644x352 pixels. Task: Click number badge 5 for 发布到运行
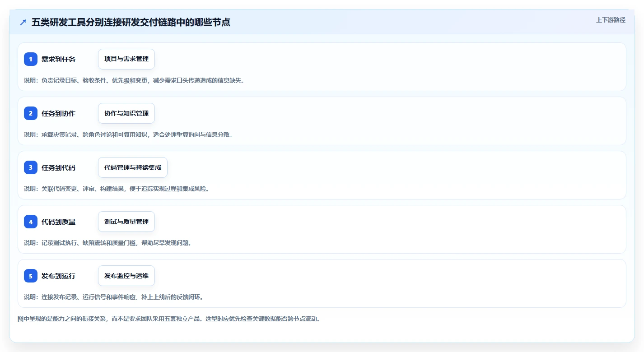[31, 276]
